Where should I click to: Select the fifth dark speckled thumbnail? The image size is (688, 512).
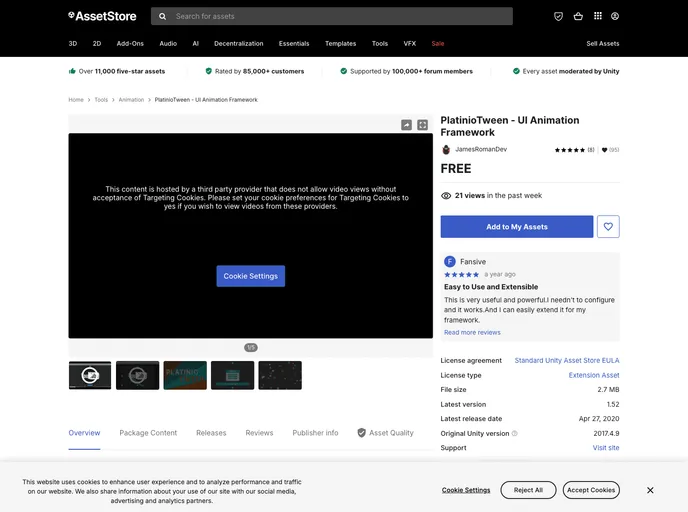click(x=280, y=376)
